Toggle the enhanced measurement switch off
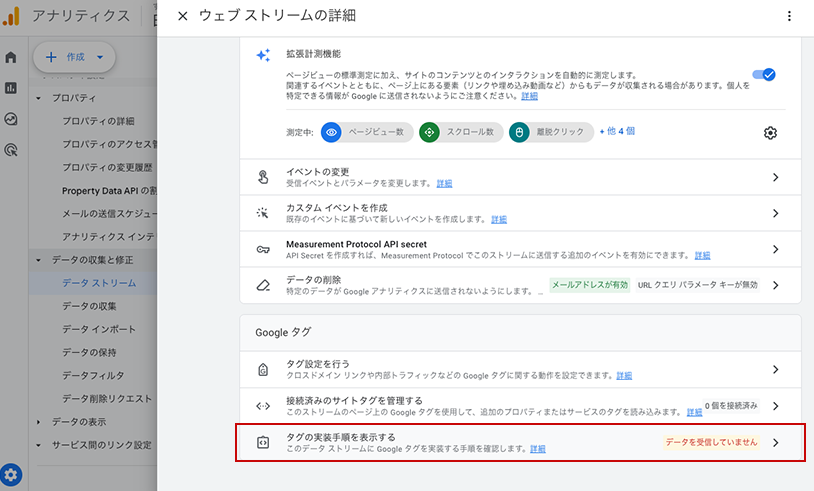Screen dimensions: 814x491 pyautogui.click(x=765, y=74)
